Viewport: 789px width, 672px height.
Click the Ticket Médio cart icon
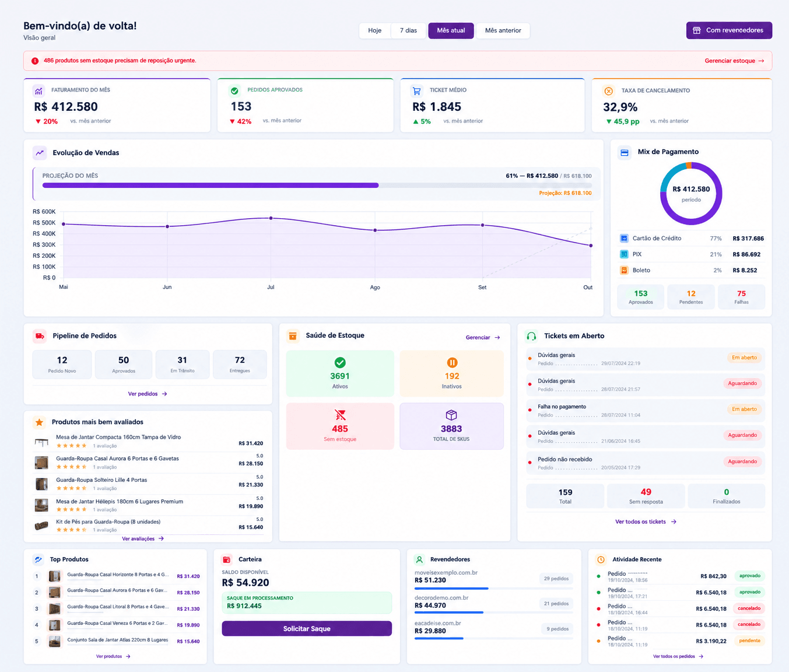[416, 91]
